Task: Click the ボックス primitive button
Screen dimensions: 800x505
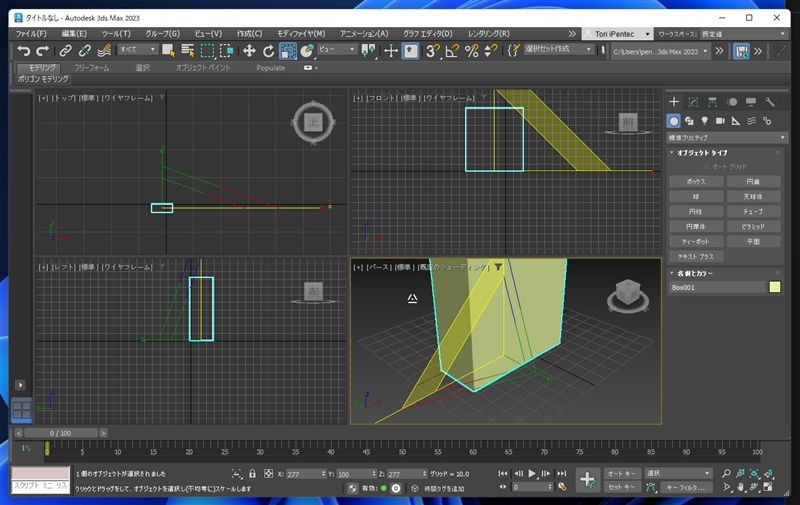Action: (696, 182)
